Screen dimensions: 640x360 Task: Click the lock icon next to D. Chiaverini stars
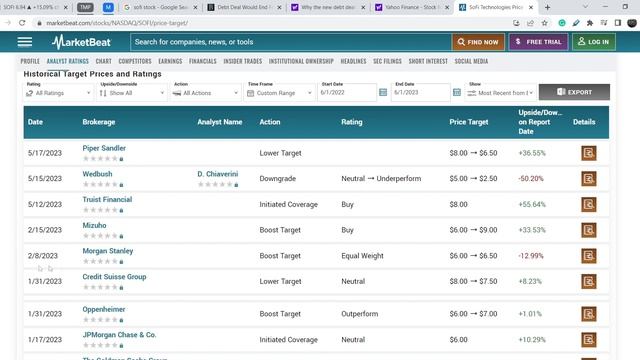(x=236, y=184)
